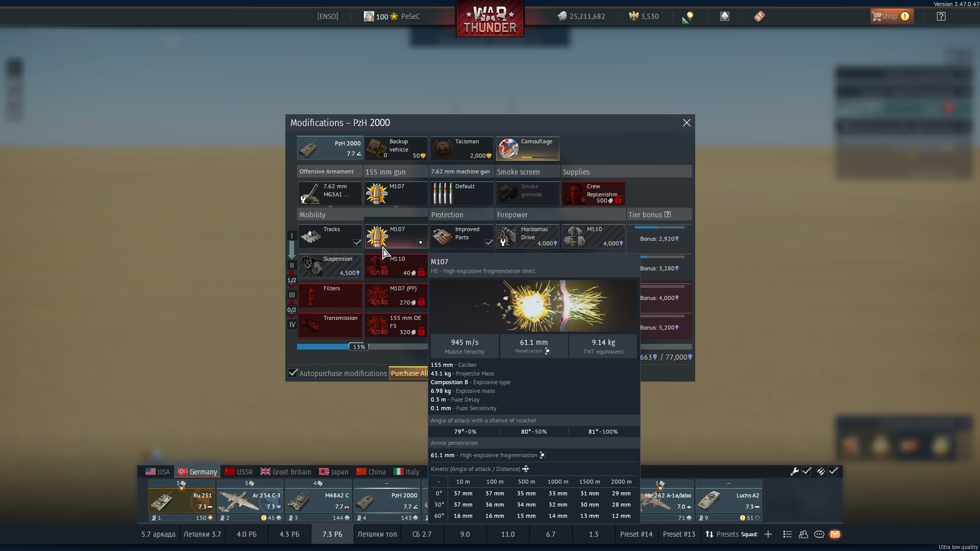Toggle the auto-refill ammo checkbox

tap(833, 471)
